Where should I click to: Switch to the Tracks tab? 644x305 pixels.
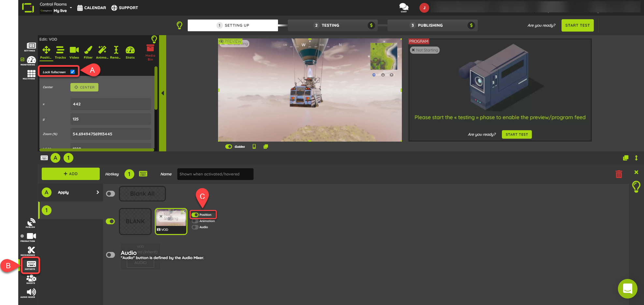(x=60, y=52)
